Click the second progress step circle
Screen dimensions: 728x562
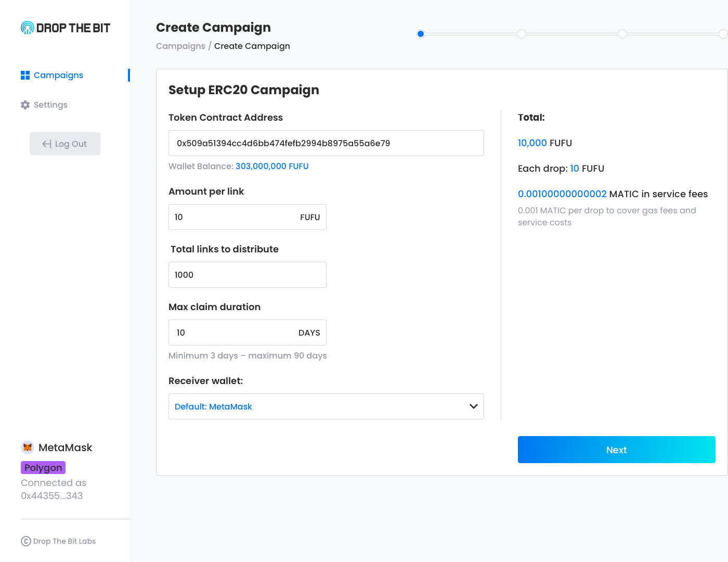[x=522, y=34]
